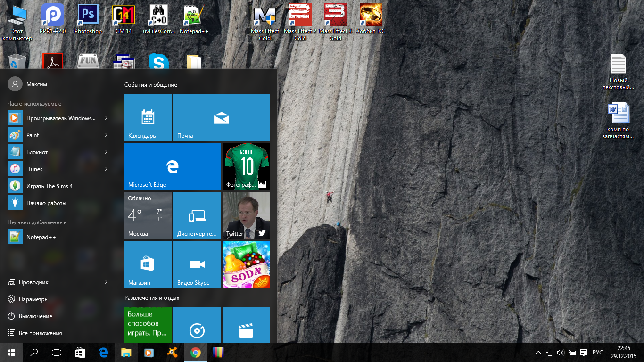Image resolution: width=644 pixels, height=362 pixels.
Task: Click the Выключение power button
Action: coord(35,316)
